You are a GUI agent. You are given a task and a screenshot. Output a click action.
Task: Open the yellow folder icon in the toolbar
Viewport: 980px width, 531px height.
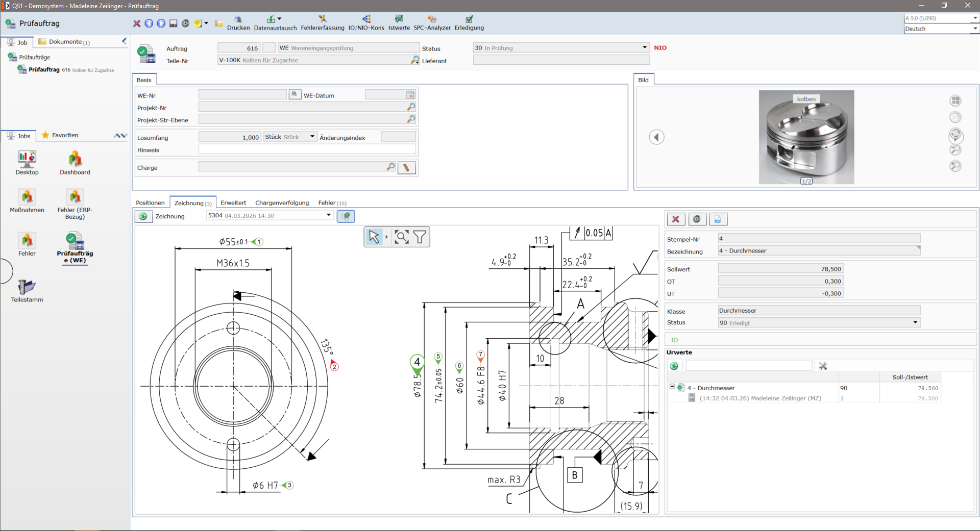(219, 23)
